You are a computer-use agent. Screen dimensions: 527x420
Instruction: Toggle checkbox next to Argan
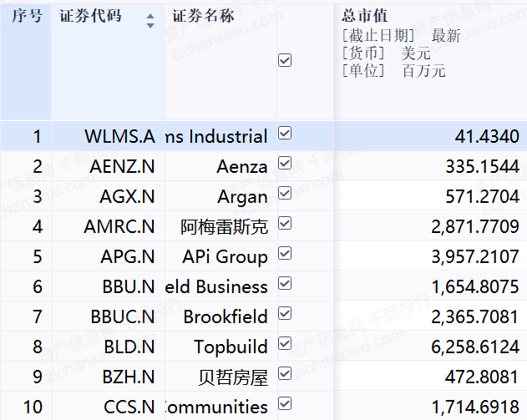pos(285,194)
